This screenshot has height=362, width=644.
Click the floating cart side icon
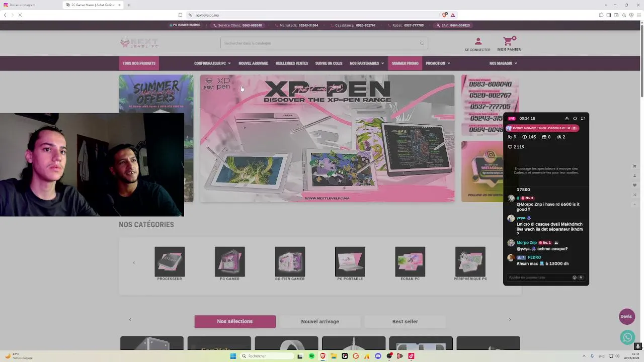tap(634, 166)
